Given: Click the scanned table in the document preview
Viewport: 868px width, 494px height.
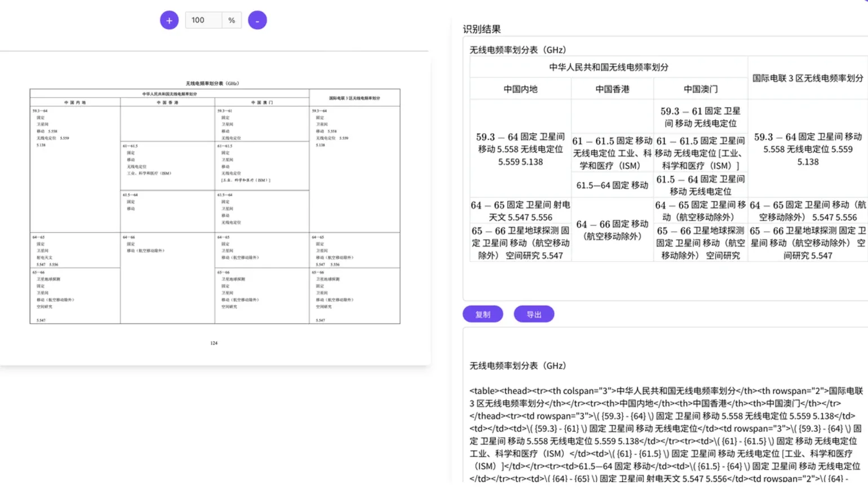Looking at the screenshot, I should coord(215,206).
